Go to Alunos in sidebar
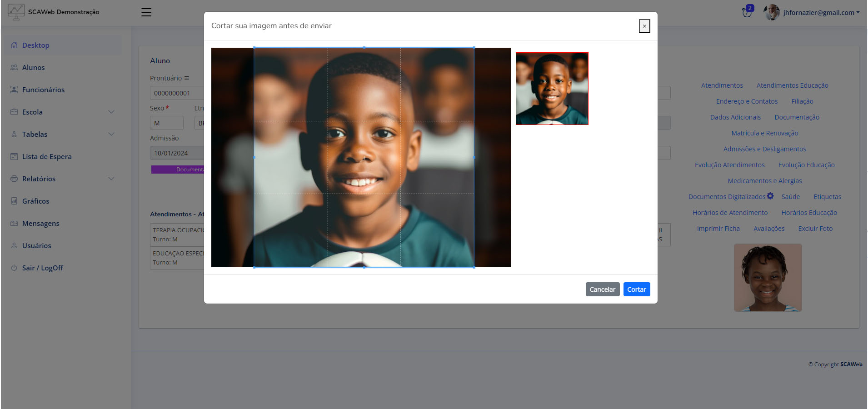 coord(33,67)
